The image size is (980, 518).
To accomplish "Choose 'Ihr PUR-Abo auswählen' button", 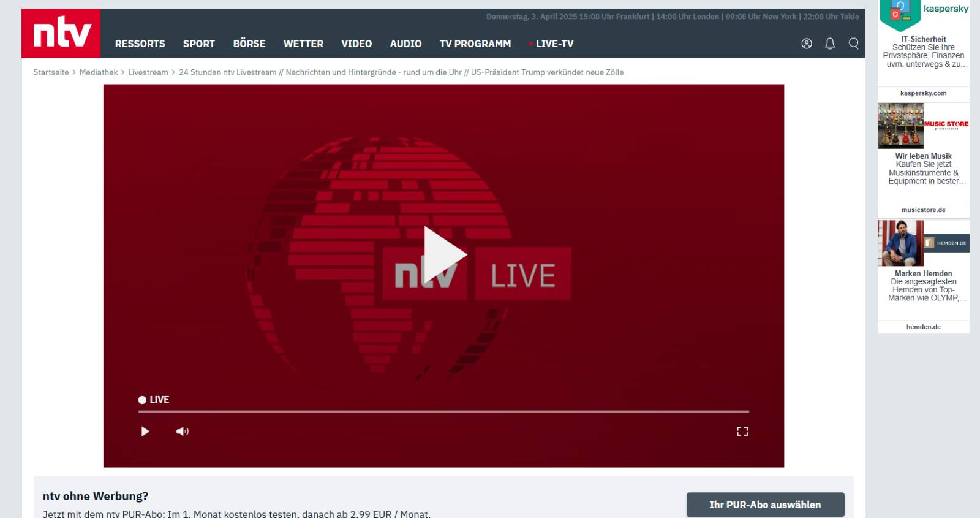I will 765,505.
